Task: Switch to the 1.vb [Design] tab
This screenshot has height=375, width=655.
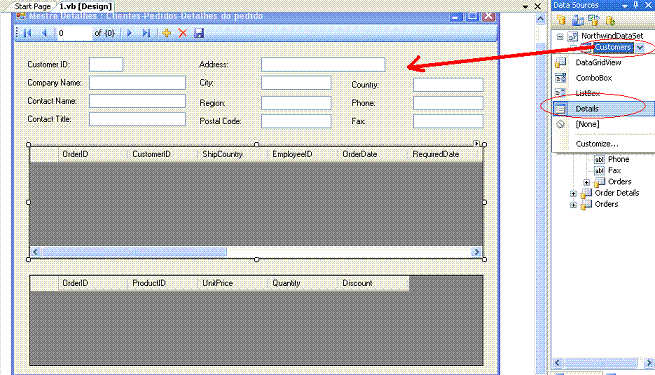Action: pos(86,6)
